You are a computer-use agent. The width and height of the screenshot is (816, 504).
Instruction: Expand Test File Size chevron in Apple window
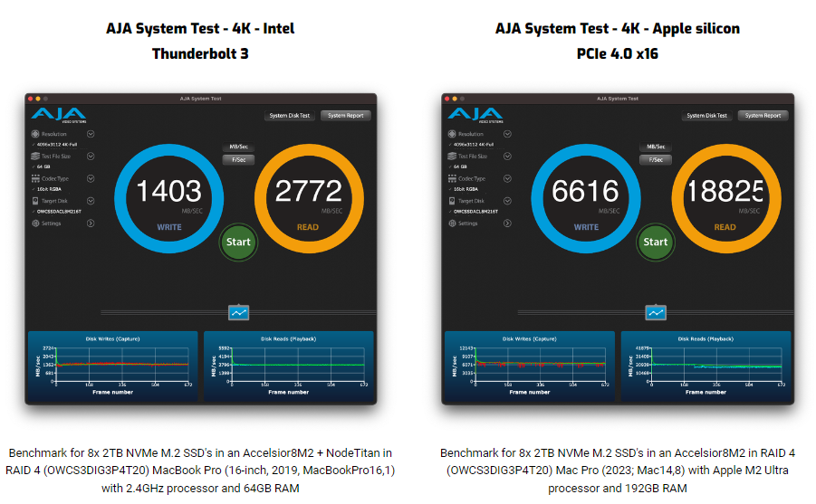tap(507, 156)
